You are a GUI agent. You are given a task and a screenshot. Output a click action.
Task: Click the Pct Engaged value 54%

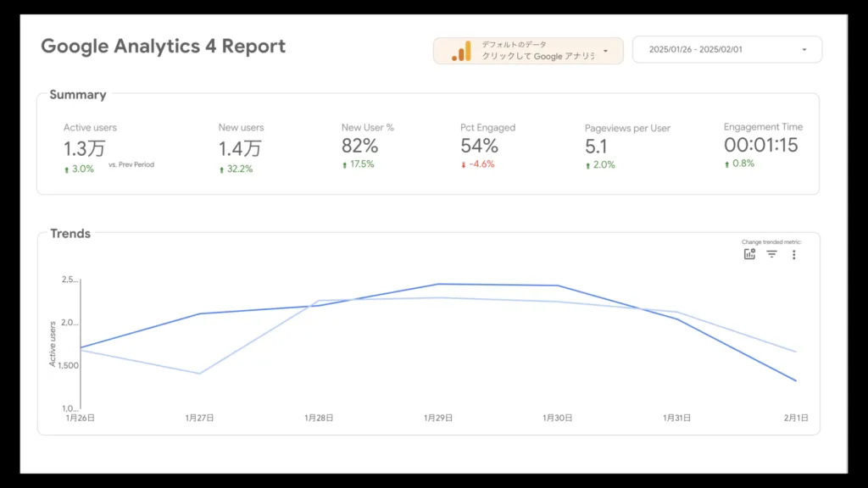click(480, 146)
